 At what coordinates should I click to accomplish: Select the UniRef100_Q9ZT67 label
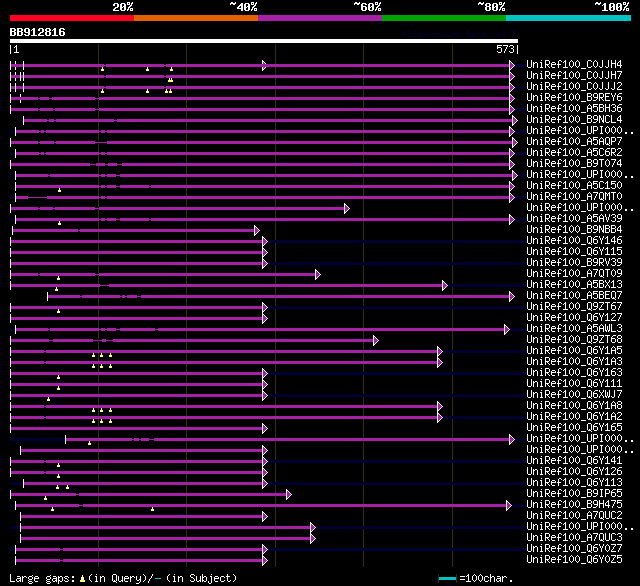[574, 307]
